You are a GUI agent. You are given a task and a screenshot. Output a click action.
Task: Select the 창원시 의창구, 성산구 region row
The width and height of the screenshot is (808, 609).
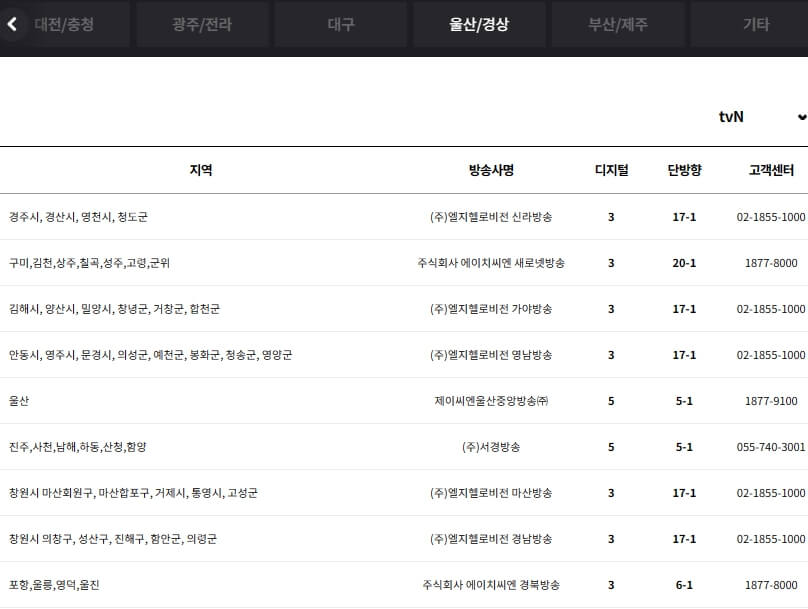[404, 539]
